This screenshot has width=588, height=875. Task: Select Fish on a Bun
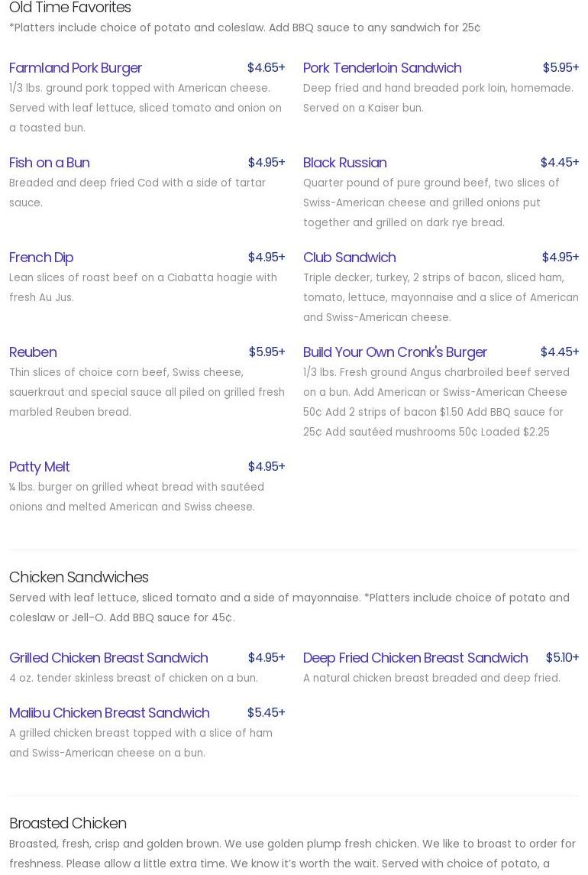(x=50, y=163)
